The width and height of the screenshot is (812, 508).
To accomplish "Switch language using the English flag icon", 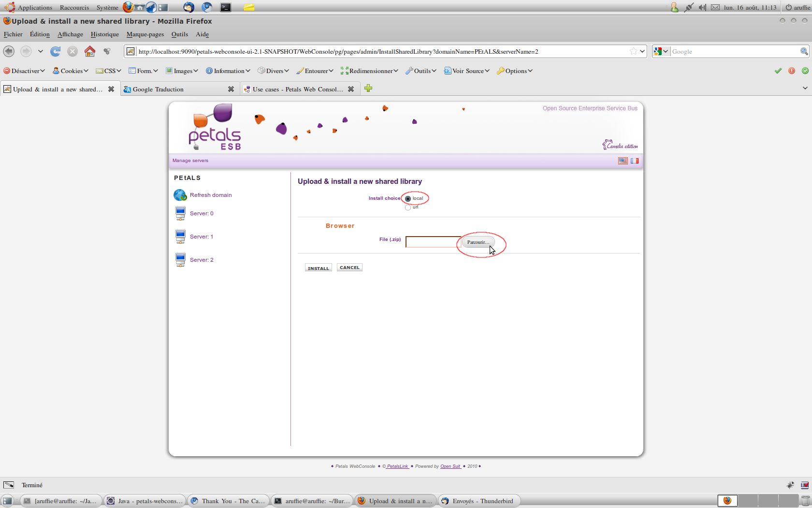I will pos(623,161).
